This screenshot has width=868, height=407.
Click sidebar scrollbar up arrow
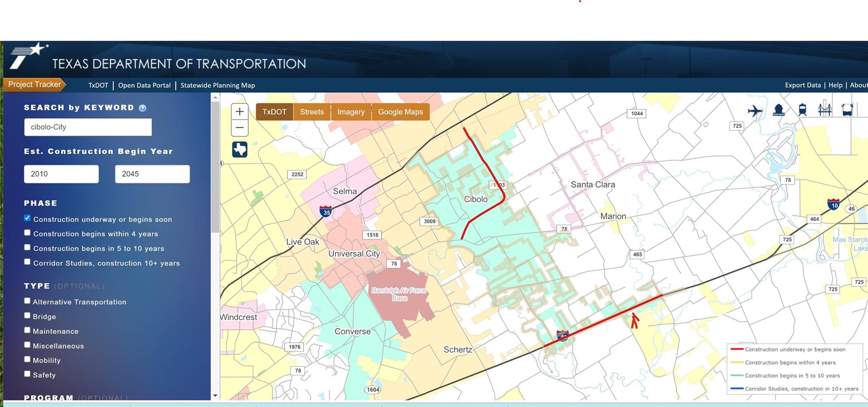point(215,97)
